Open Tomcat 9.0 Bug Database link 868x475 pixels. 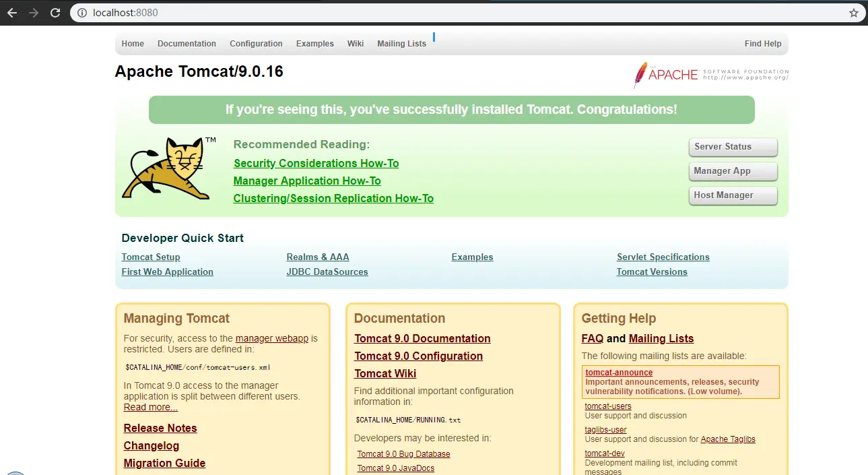coord(403,454)
